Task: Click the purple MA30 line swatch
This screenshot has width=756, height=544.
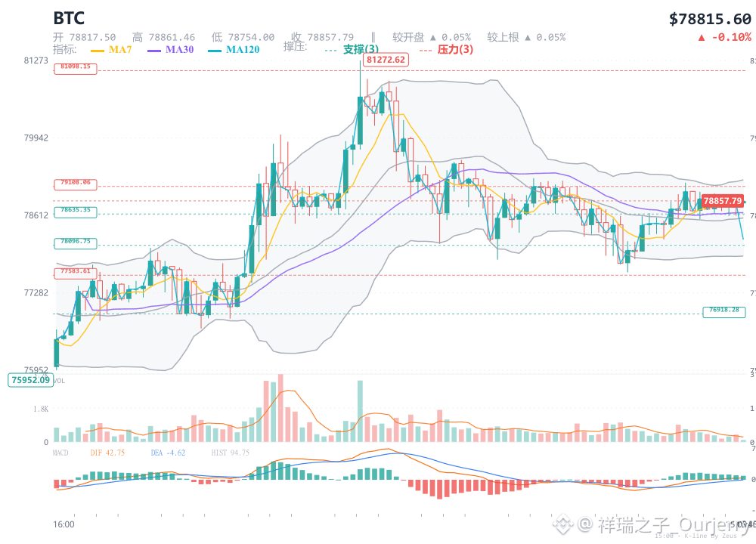Action: tap(154, 51)
